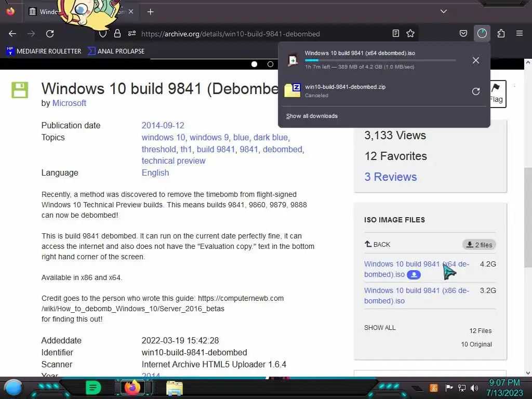Click the forward navigation arrow
This screenshot has height=399, width=532.
[31, 34]
